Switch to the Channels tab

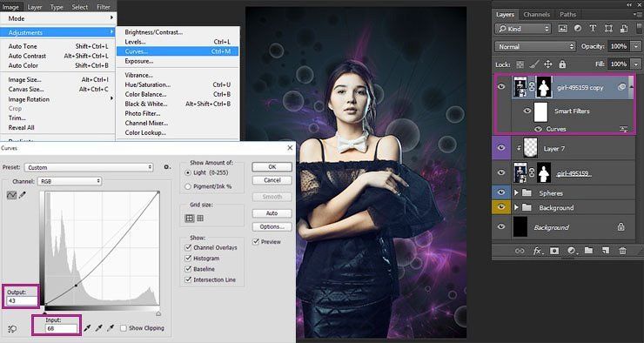pos(536,14)
